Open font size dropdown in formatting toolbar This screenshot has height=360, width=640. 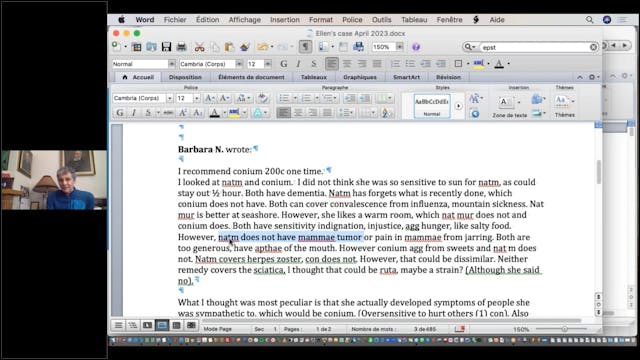click(x=268, y=64)
